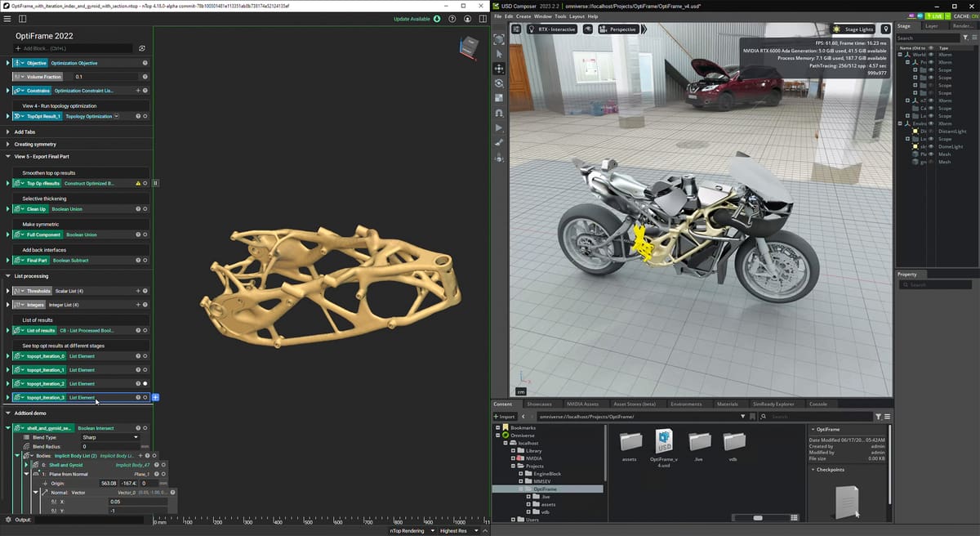980x536 pixels.
Task: Open the Highest Res dropdown
Action: (458, 531)
